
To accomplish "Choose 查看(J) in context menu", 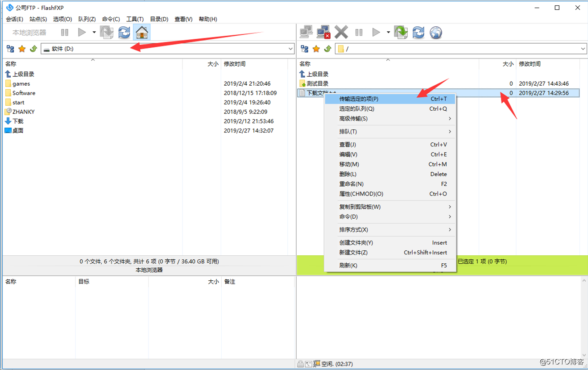I will [x=390, y=145].
